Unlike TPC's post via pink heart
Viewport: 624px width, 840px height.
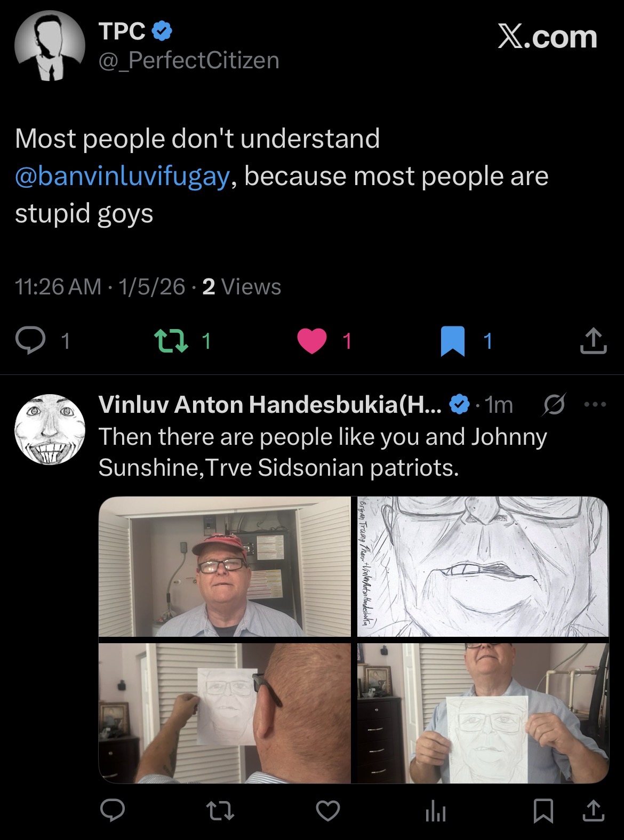point(312,341)
